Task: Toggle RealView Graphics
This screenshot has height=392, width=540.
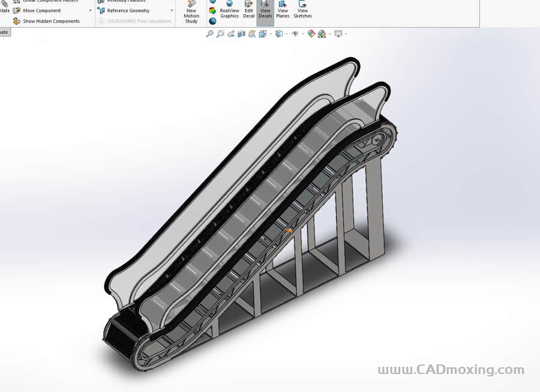Action: tap(229, 10)
